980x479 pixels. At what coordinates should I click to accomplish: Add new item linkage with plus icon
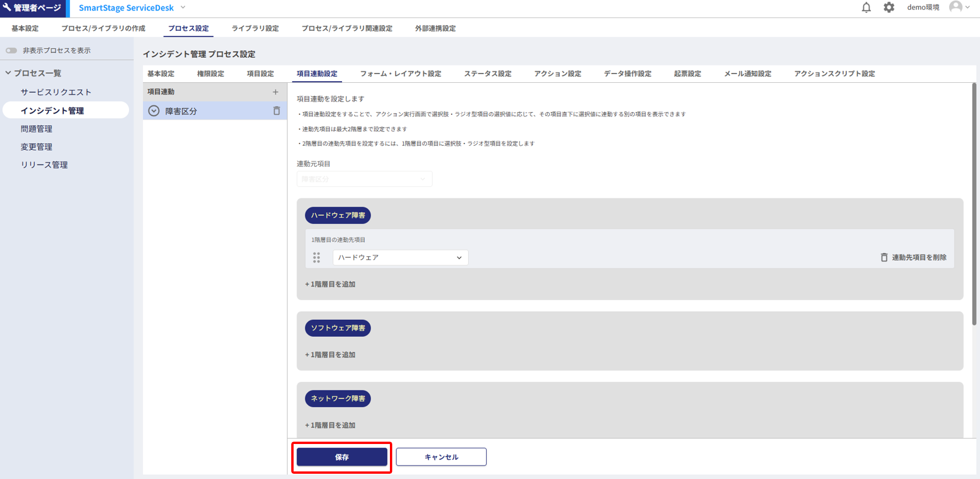click(275, 92)
